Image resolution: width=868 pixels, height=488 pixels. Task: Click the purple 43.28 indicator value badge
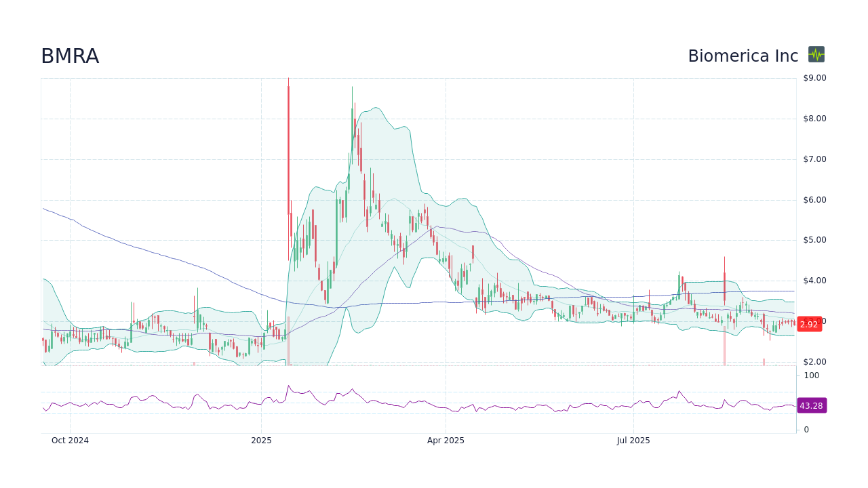[x=810, y=406]
